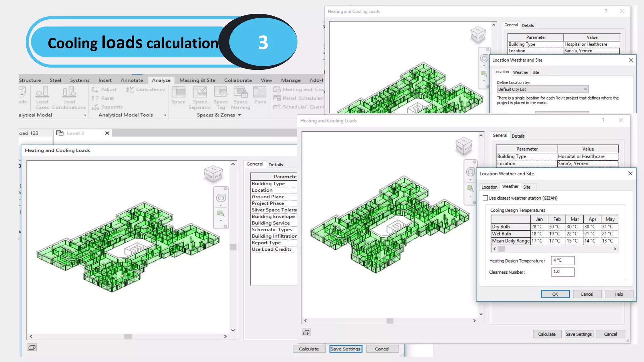Click OK in Location Weather dialog
The image size is (644, 362).
click(555, 294)
